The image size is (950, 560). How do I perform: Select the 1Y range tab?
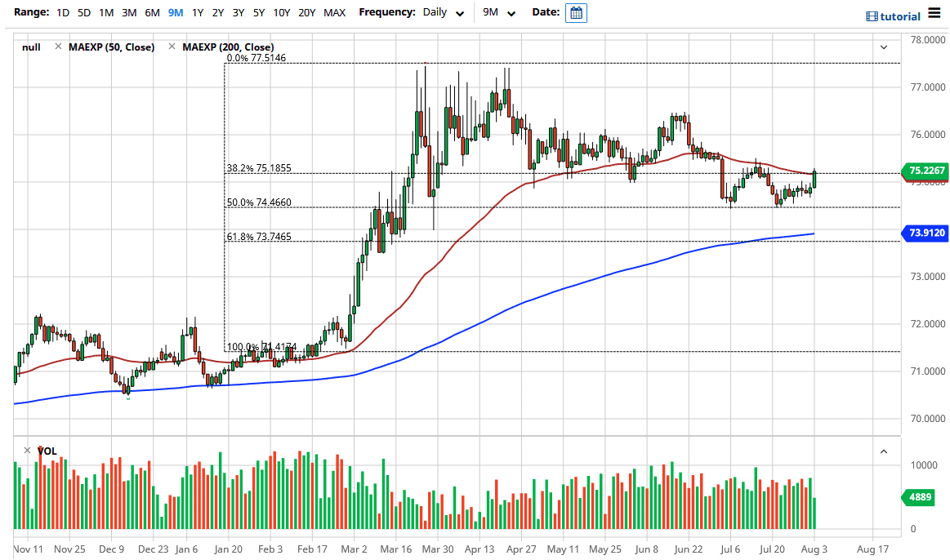(196, 13)
